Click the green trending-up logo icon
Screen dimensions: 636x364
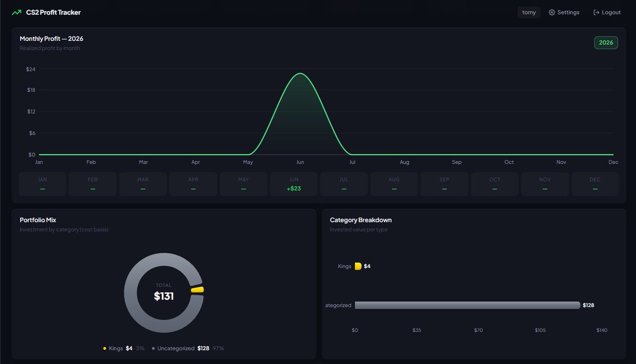tap(16, 12)
